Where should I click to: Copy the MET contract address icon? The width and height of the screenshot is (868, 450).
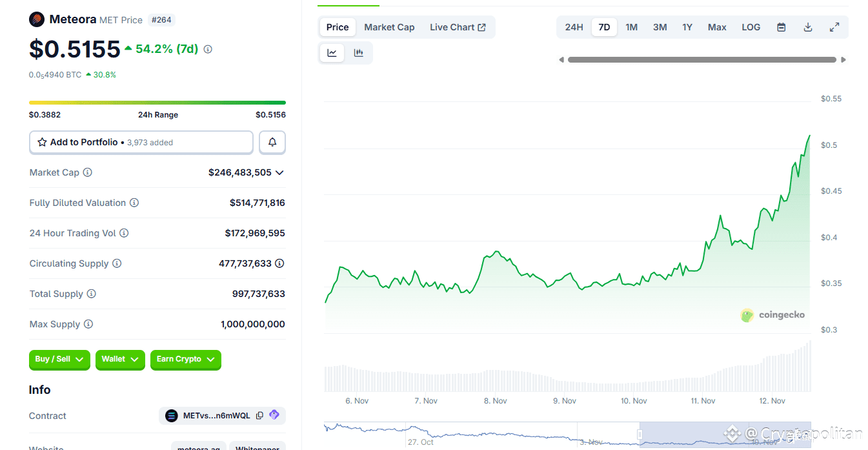point(259,415)
